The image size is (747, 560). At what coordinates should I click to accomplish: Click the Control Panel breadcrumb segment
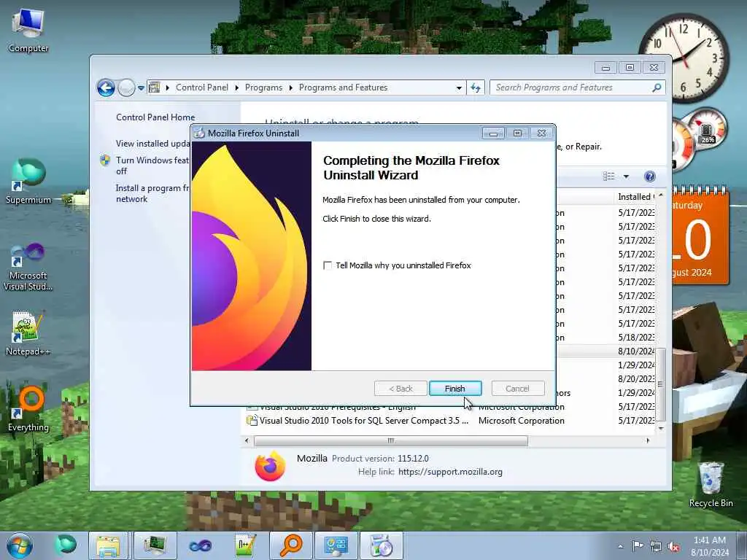[x=201, y=87]
